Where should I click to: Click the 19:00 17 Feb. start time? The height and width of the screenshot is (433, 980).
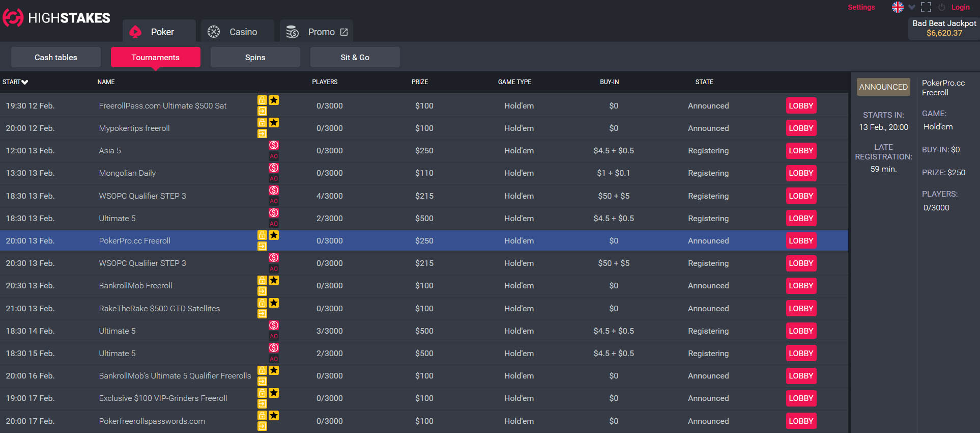(30, 398)
